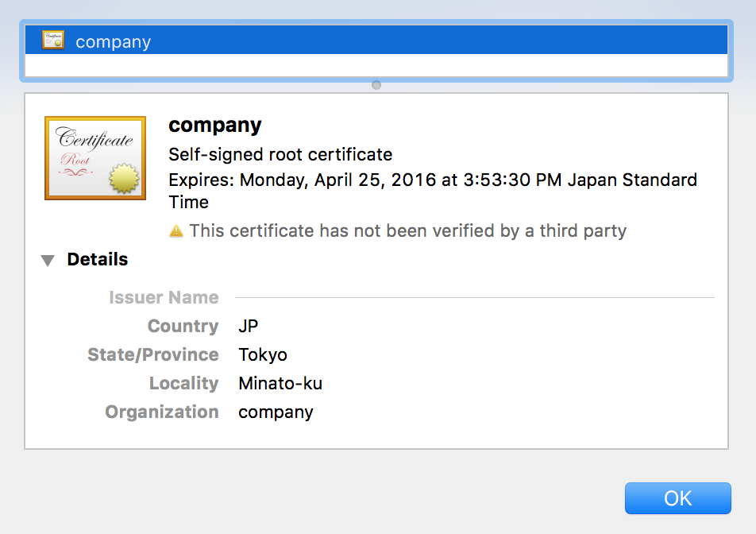
Task: Select the highlighted company certificate row
Action: point(376,41)
